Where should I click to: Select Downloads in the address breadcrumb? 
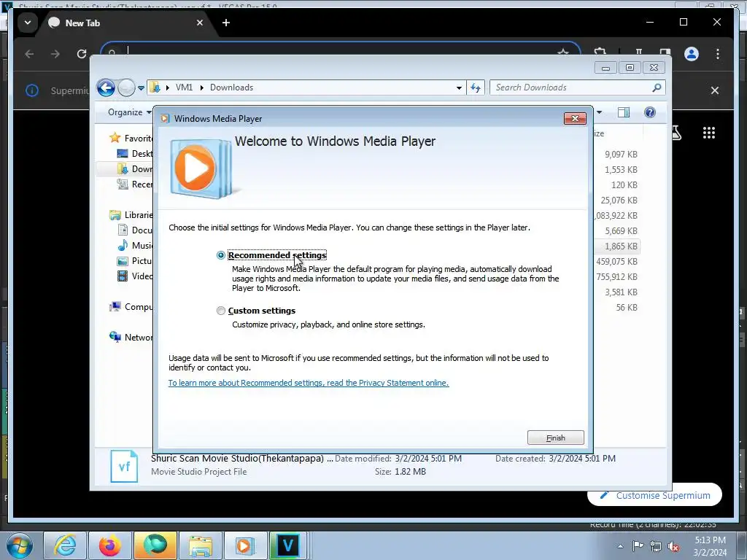(x=231, y=87)
